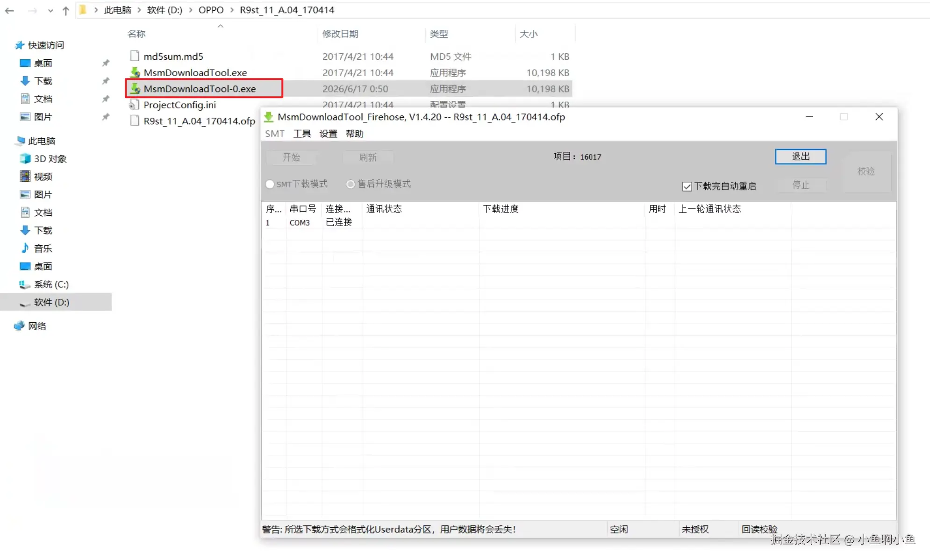Image resolution: width=930 pixels, height=560 pixels.
Task: Click the 系统 (C:) drive icon
Action: (x=25, y=284)
